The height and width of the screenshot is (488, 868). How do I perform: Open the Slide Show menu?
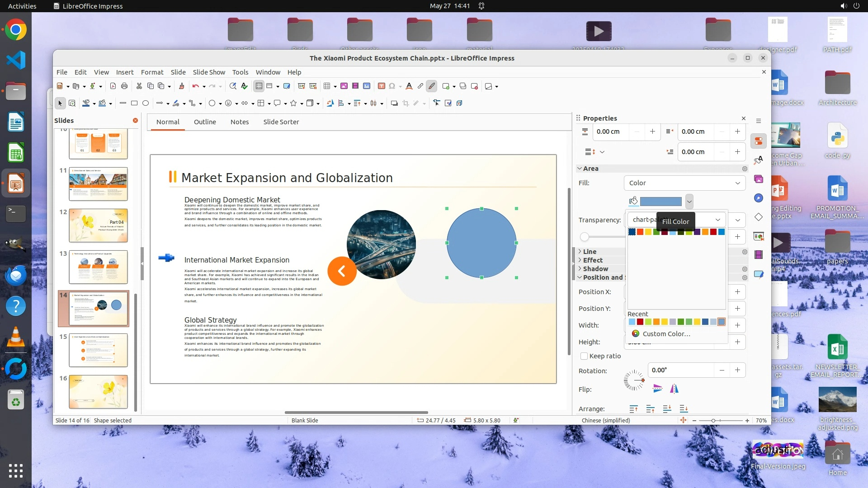pos(208,72)
